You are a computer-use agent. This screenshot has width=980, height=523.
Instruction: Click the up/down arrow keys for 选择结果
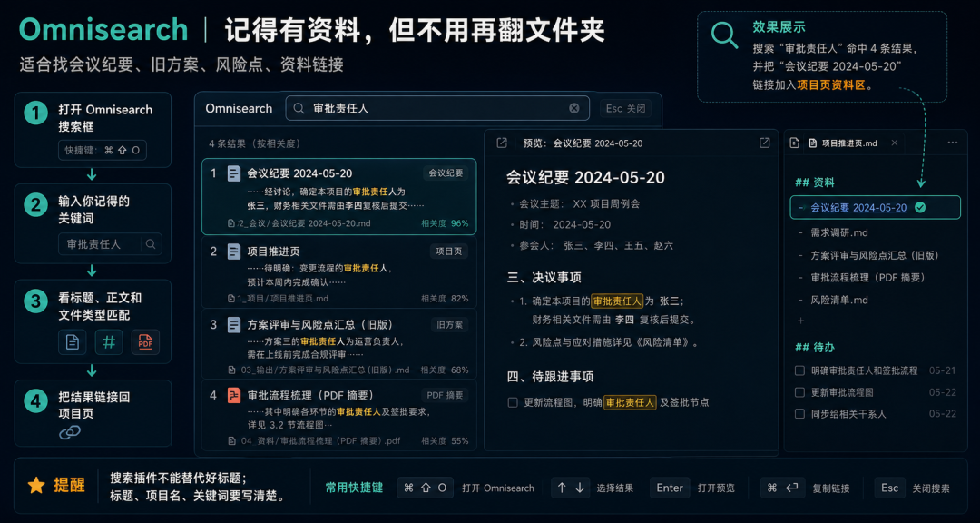(570, 488)
